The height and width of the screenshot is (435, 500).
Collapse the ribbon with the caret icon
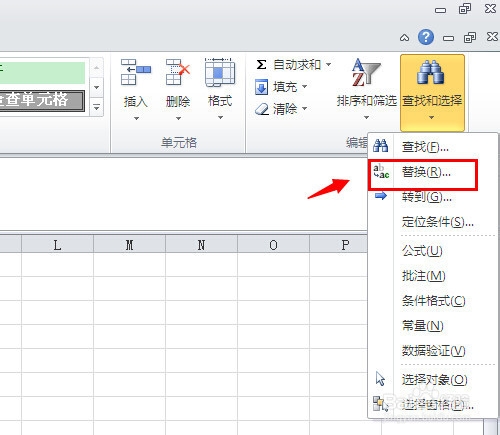pos(404,38)
